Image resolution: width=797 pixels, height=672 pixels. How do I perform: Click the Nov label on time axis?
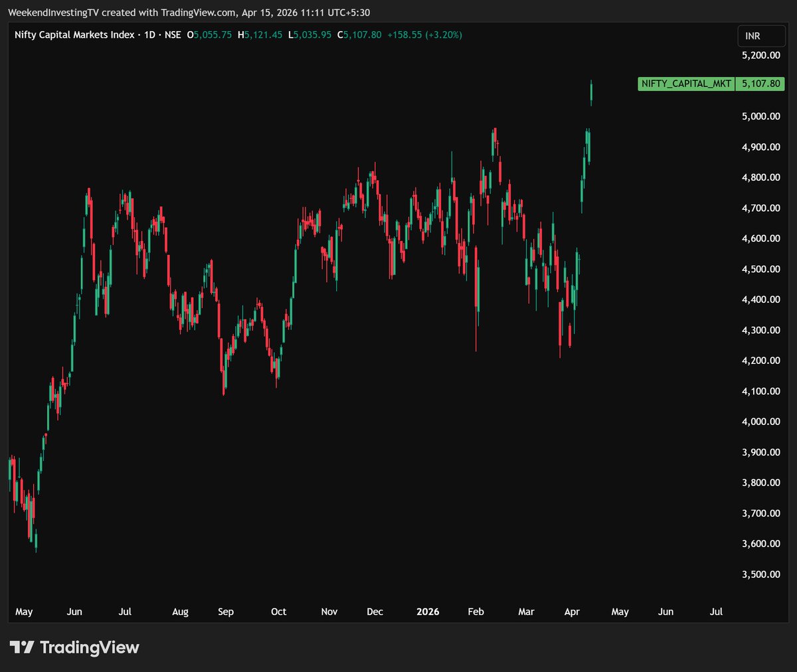click(x=329, y=612)
